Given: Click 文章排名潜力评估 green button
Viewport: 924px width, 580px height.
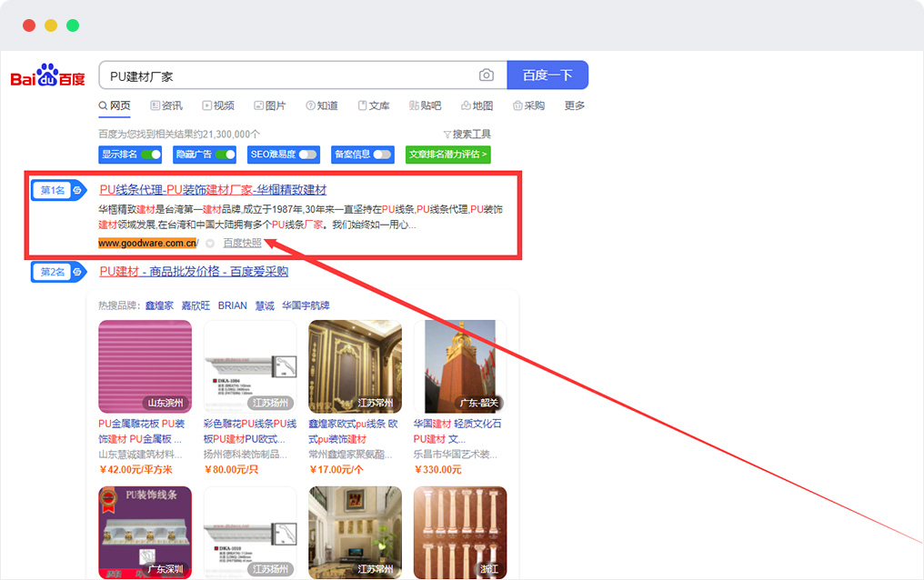Looking at the screenshot, I should (x=447, y=155).
